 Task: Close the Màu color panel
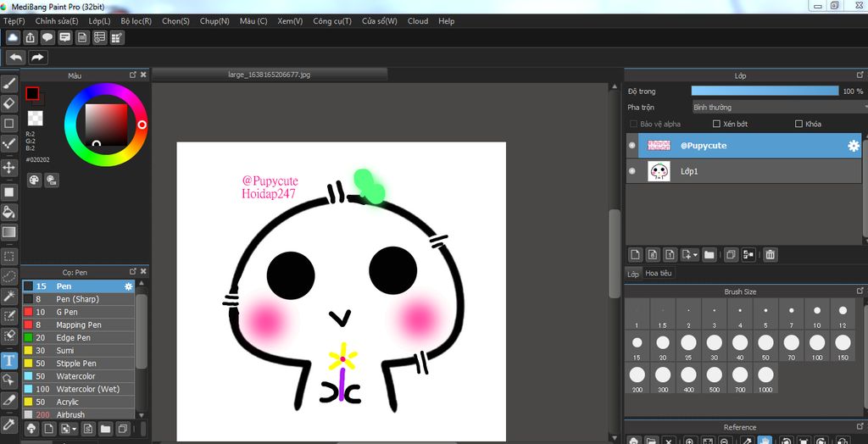(x=143, y=75)
